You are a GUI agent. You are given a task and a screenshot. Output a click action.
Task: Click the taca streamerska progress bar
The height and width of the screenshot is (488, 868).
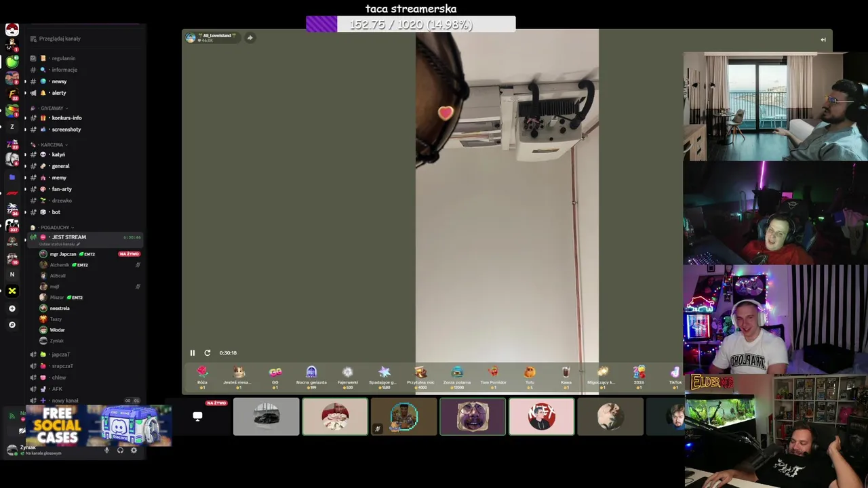pyautogui.click(x=411, y=24)
